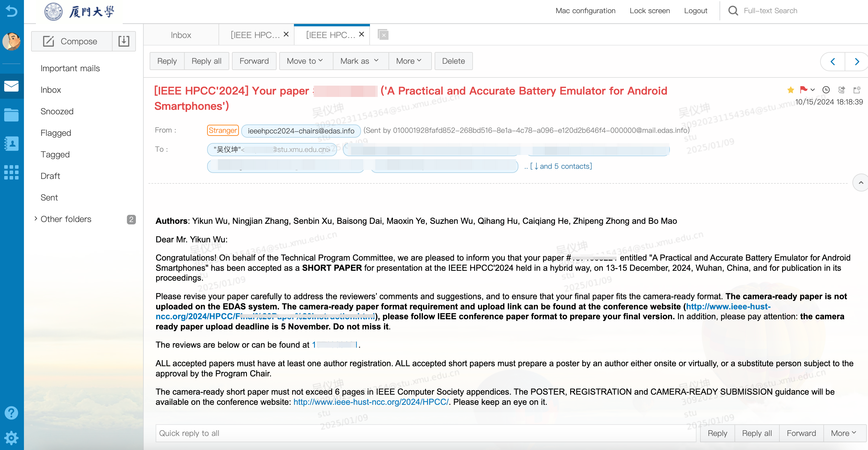This screenshot has height=450, width=868.
Task: Open the Flagged folder in the sidebar
Action: (x=56, y=133)
